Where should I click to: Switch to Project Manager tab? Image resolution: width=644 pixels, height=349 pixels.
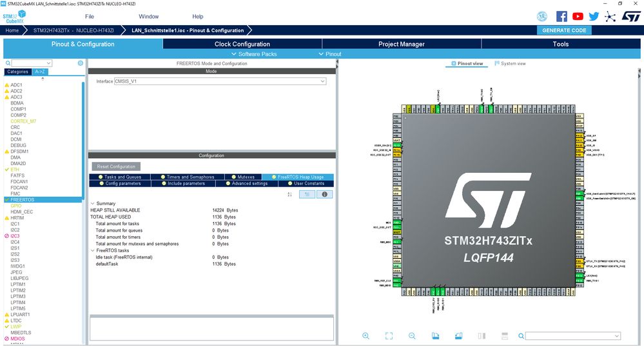401,44
